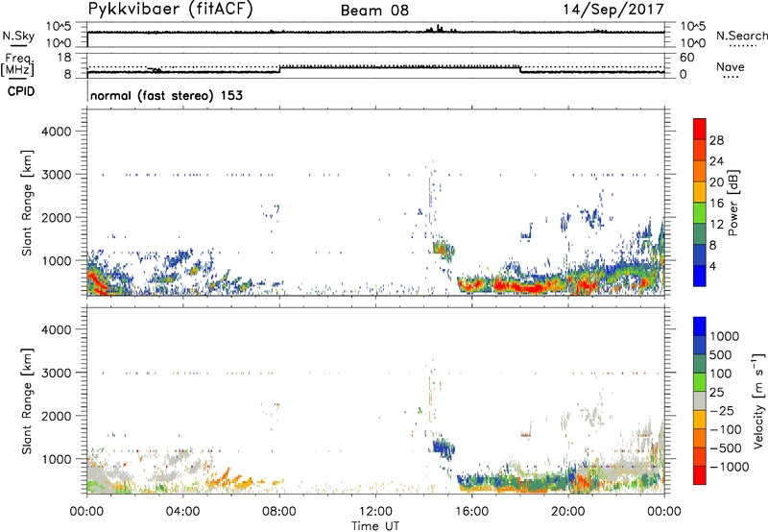This screenshot has height=532, width=768.
Task: Click the "Freq. [MHz]" axis label
Action: pos(17,64)
